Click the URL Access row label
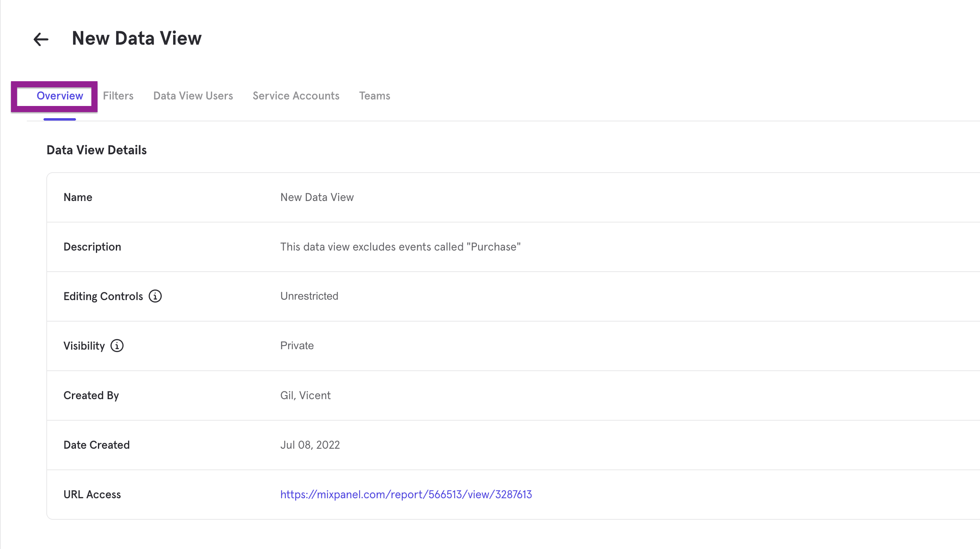The image size is (980, 549). [92, 495]
